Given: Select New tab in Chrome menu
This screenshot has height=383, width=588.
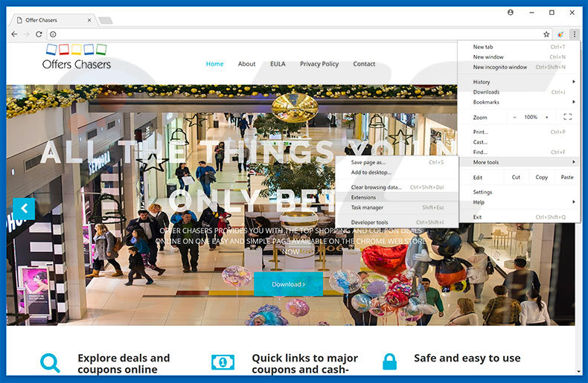Looking at the screenshot, I should tap(519, 47).
